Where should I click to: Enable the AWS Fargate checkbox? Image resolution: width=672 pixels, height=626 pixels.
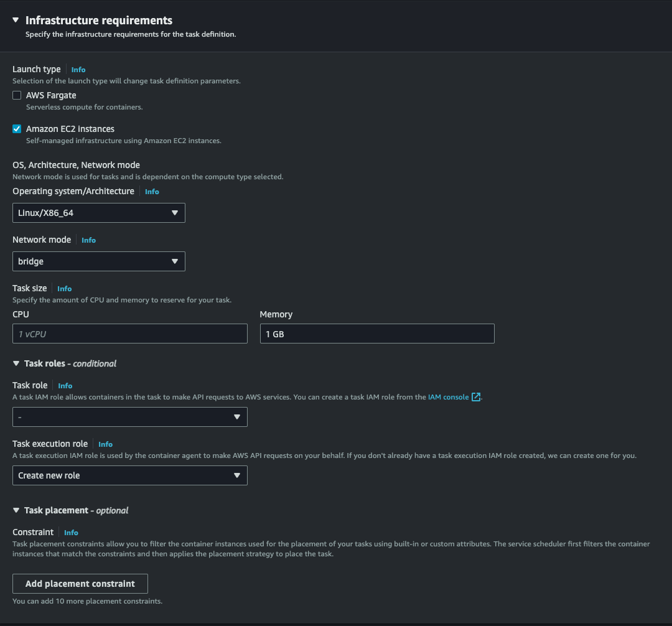click(17, 95)
